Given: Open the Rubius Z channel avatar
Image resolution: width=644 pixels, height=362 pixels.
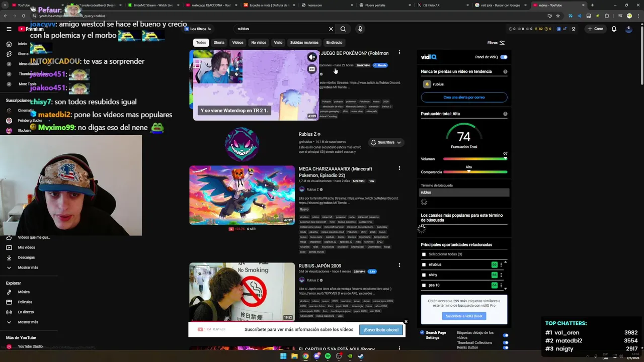Looking at the screenshot, I should (x=242, y=144).
